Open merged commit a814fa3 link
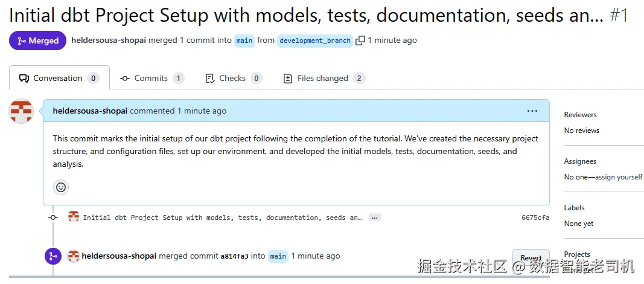The width and height of the screenshot is (644, 284). (x=235, y=256)
